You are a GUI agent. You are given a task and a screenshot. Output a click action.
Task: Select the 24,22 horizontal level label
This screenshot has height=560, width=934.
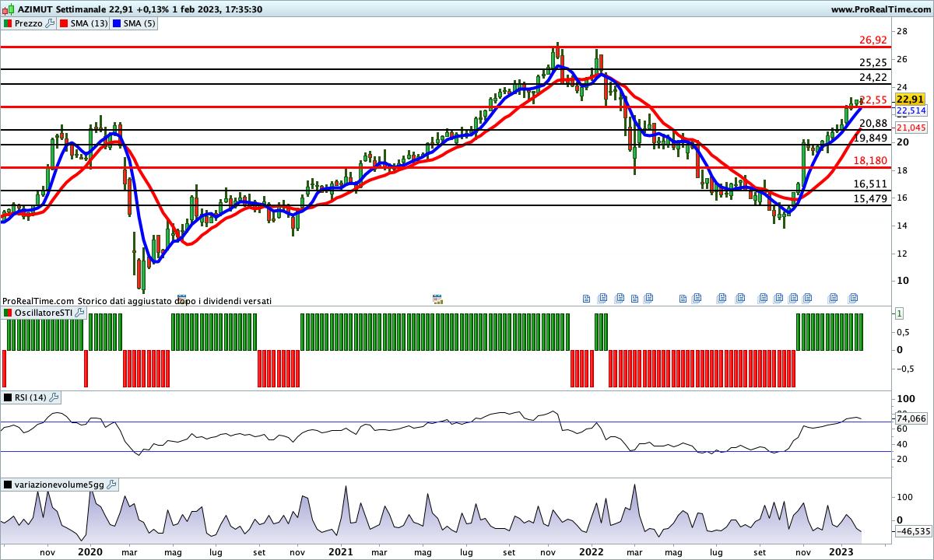873,77
